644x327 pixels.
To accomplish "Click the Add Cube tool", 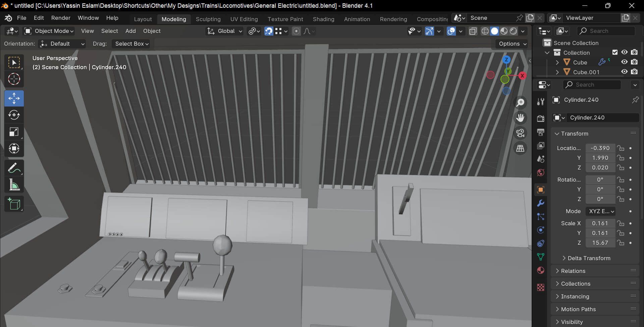I will [14, 204].
